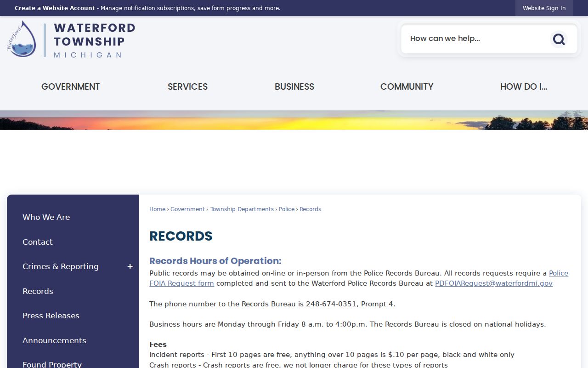This screenshot has height=368, width=588.
Task: Click the Website Sign In button
Action: pos(544,8)
